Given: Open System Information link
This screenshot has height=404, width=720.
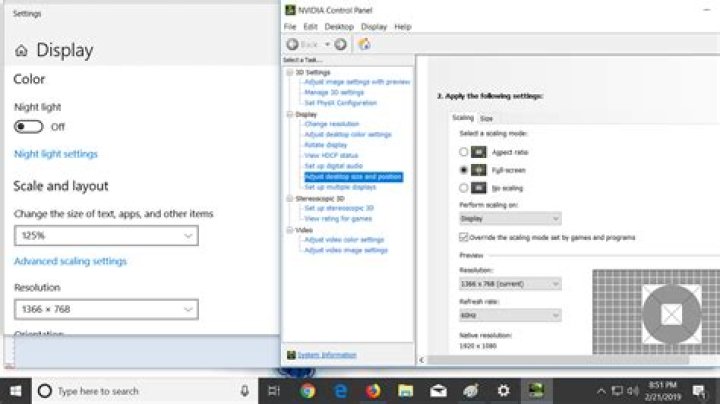Looking at the screenshot, I should (327, 355).
